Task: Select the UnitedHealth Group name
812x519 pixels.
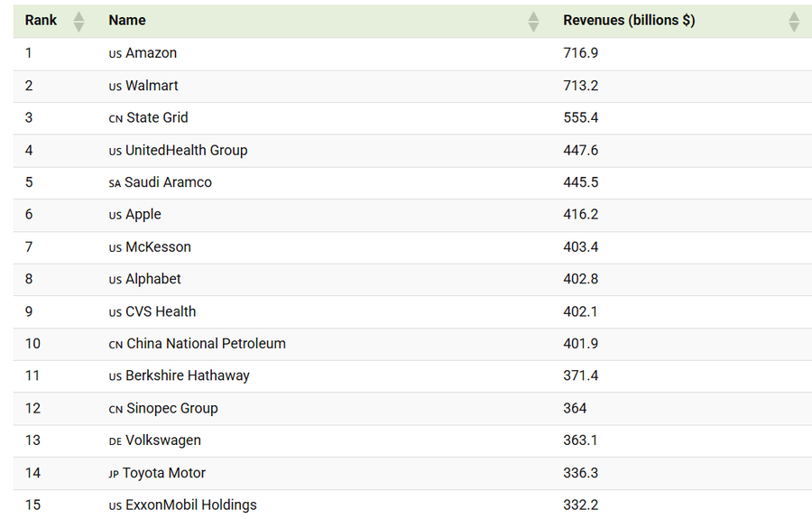Action: tap(187, 150)
